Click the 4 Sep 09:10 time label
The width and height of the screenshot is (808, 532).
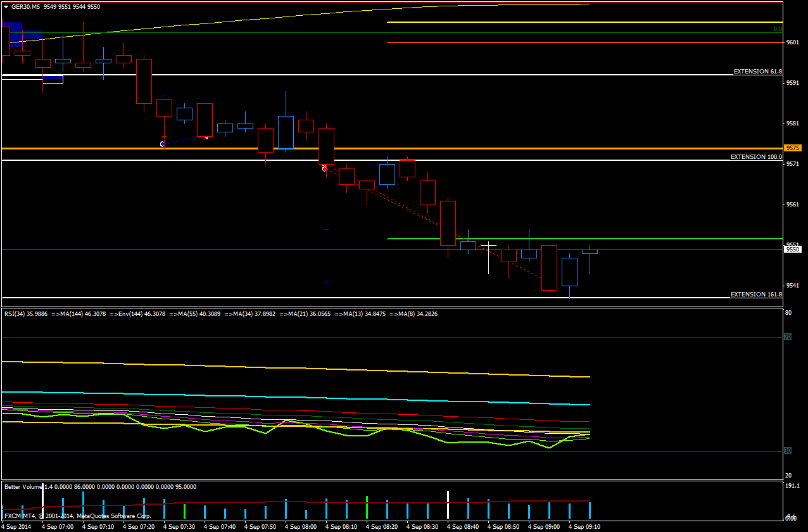pyautogui.click(x=584, y=527)
